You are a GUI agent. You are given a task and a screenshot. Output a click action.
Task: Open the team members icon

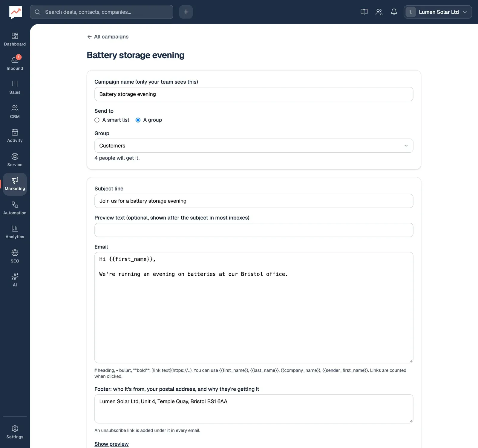coord(379,12)
